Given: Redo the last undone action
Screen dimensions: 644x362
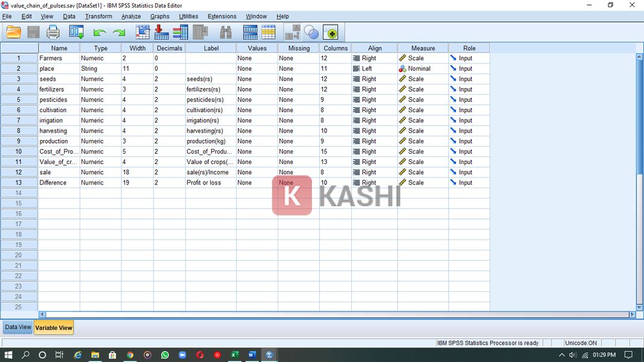Looking at the screenshot, I should [x=119, y=32].
